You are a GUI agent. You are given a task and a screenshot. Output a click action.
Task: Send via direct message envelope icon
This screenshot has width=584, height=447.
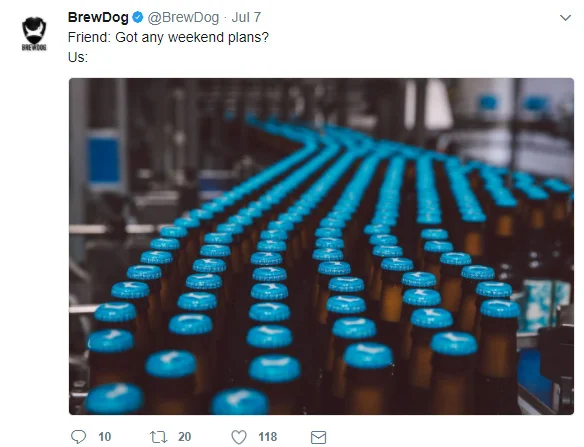point(318,437)
